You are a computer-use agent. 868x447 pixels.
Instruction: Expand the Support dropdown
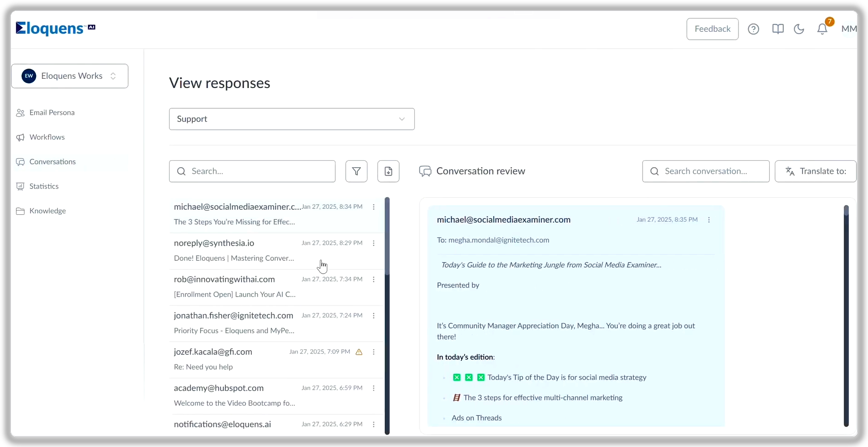point(292,119)
